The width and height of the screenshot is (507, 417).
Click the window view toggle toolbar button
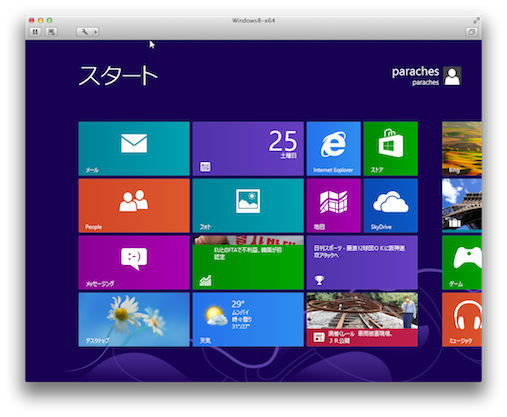coord(471,32)
